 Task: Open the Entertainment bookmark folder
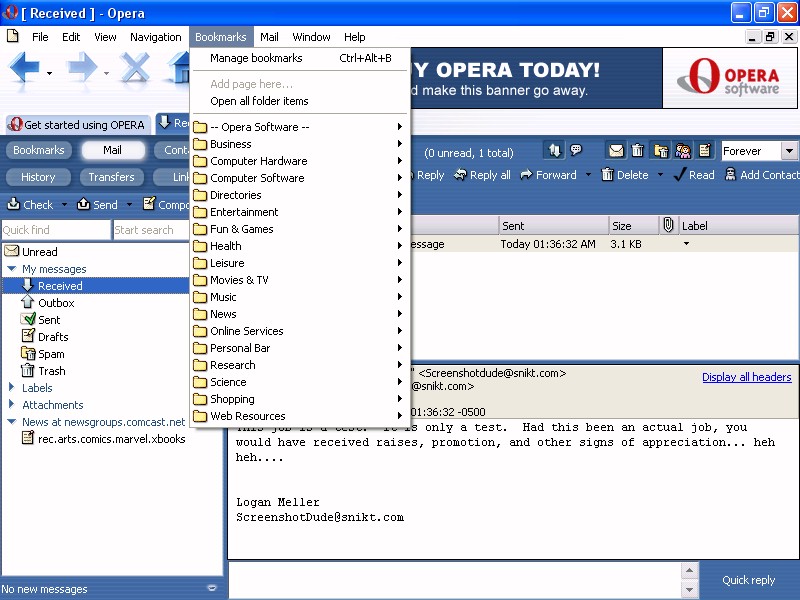click(301, 212)
